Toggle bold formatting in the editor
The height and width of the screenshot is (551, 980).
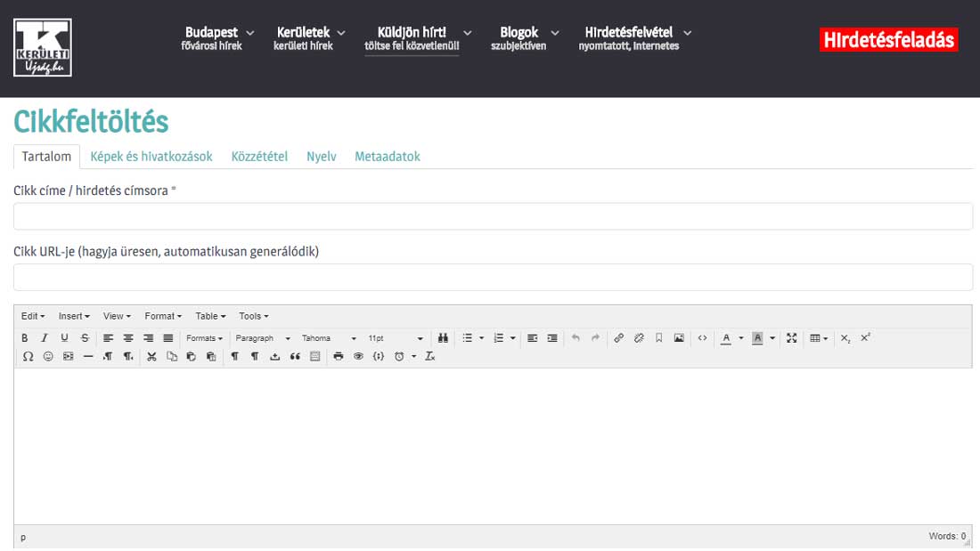25,338
